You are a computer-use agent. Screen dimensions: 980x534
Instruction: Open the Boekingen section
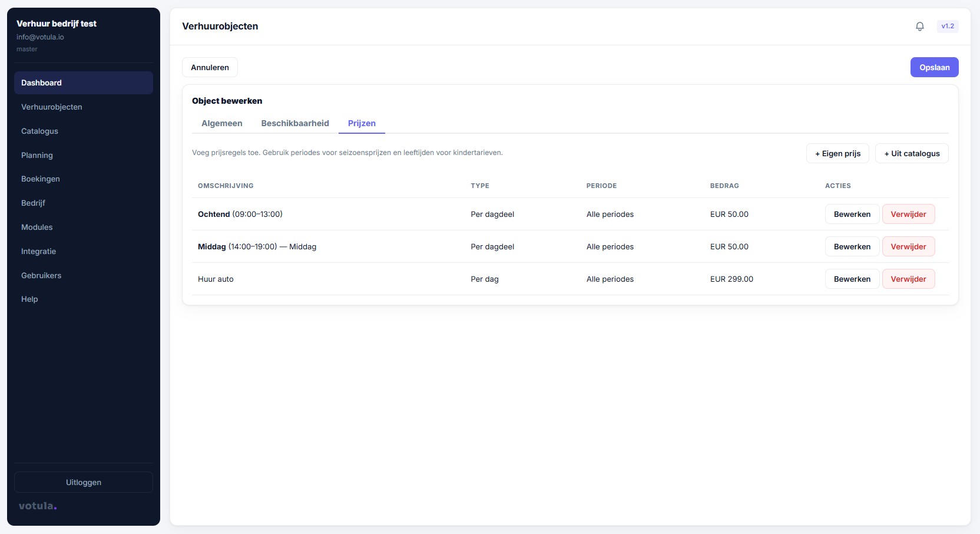[x=41, y=179]
